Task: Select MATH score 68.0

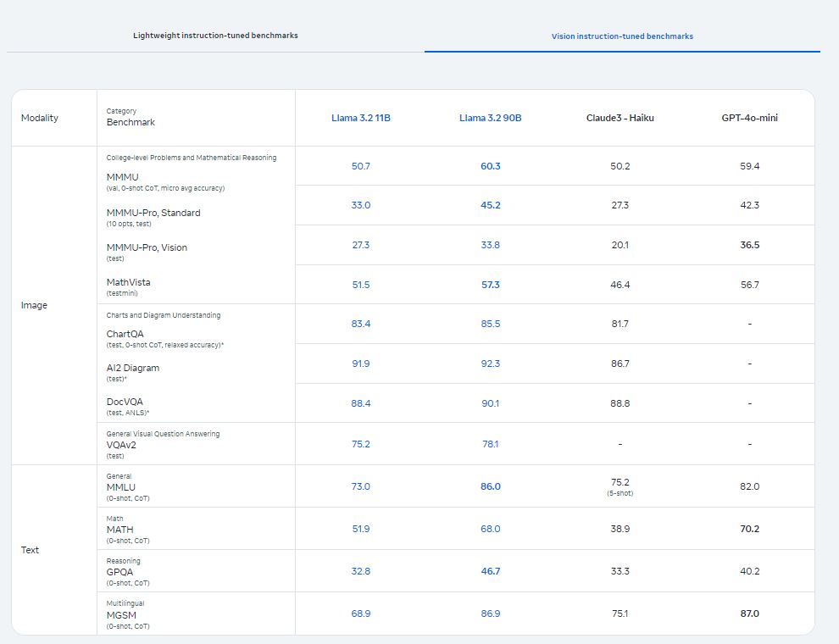Action: pos(490,529)
